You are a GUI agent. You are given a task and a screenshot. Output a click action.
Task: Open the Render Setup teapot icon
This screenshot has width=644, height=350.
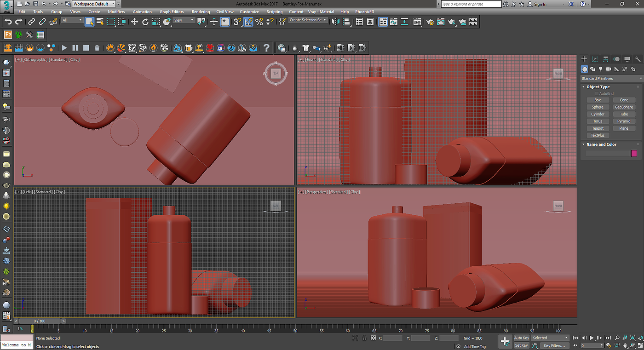pos(430,22)
